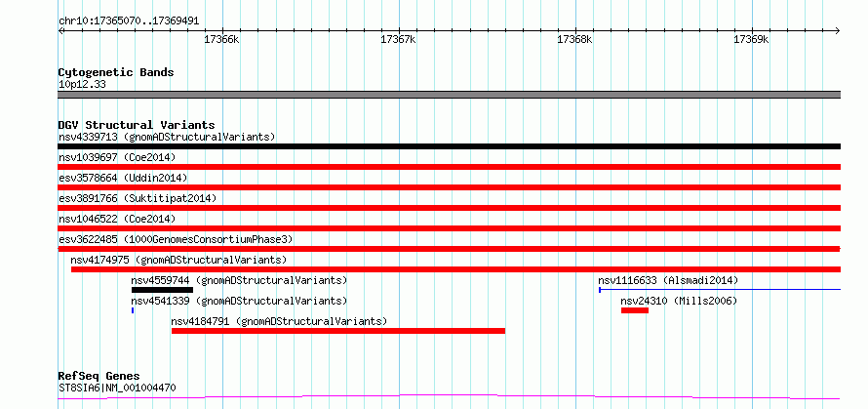Click the RefSeq Genes track heading
This screenshot has width=868, height=409.
[x=99, y=377]
